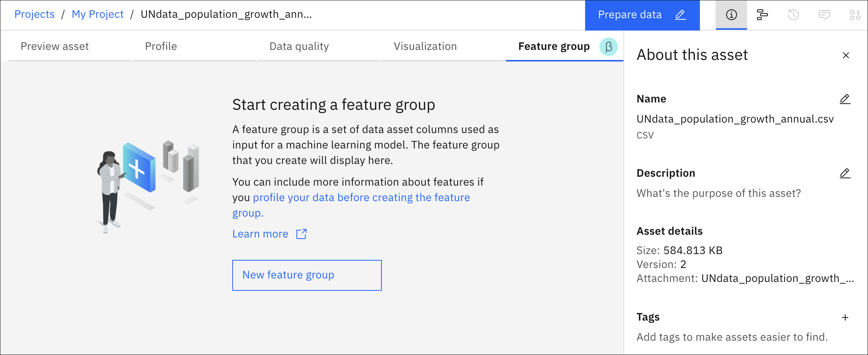This screenshot has height=355, width=868.
Task: Click the Add tags to make assets easier text
Action: 732,337
